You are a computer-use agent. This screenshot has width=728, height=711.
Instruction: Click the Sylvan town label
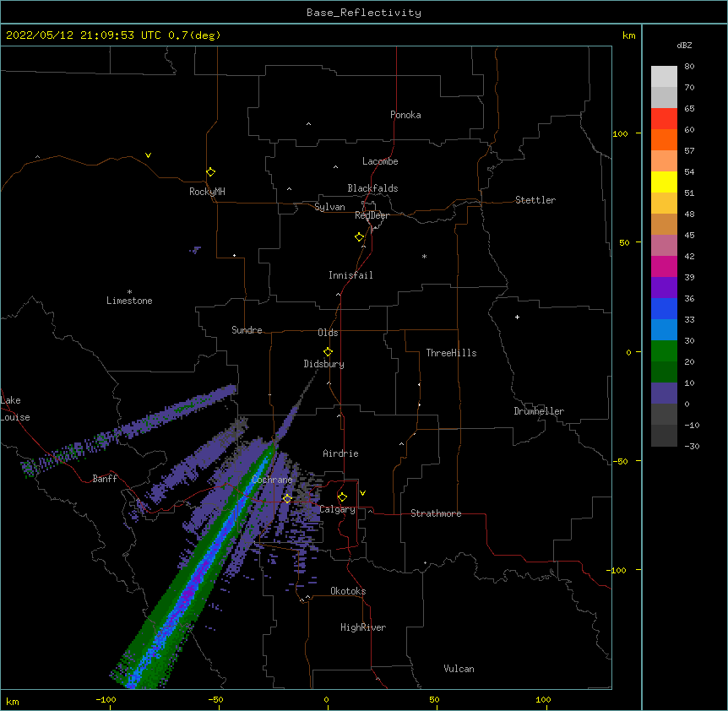329,207
